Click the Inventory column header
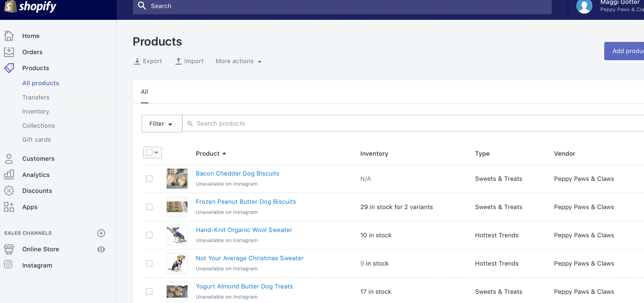This screenshot has height=303, width=644. click(x=374, y=154)
